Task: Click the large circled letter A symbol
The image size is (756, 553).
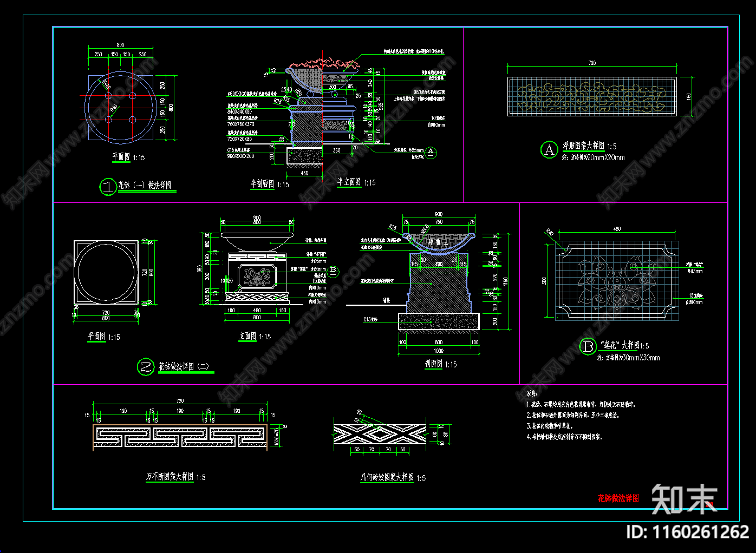Action: coord(549,150)
